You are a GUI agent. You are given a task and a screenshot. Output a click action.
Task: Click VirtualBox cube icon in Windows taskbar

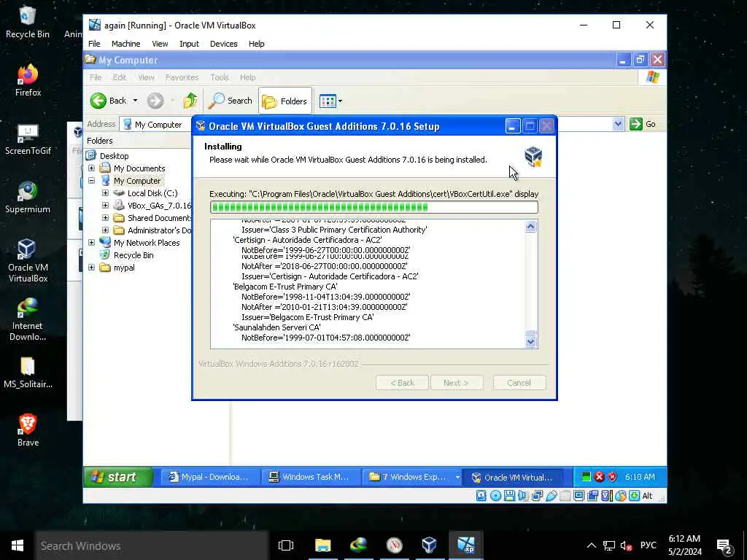[x=429, y=545]
